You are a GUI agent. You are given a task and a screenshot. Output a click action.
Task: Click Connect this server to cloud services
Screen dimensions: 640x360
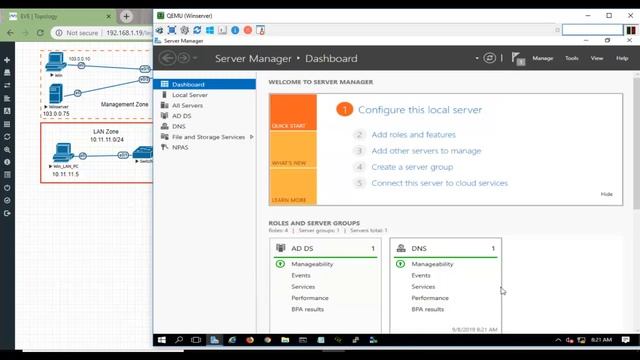click(x=440, y=183)
